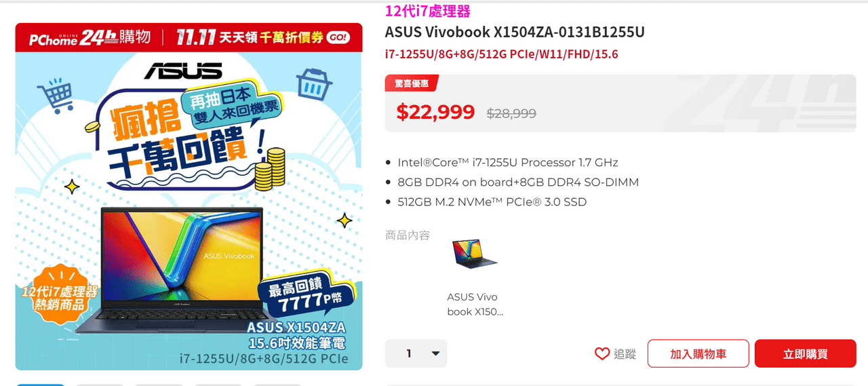The image size is (868, 386).
Task: Click the magenta 12代i7處理器 heading link
Action: [427, 11]
